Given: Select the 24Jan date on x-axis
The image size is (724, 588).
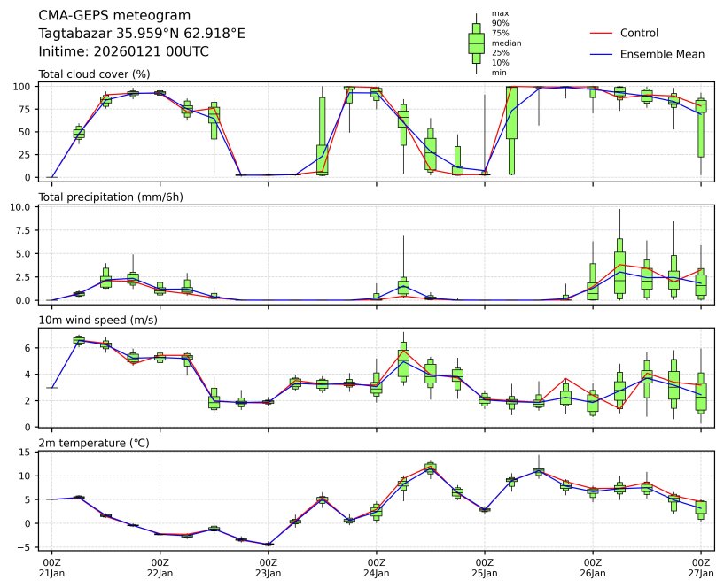Looking at the screenshot, I should click(377, 573).
